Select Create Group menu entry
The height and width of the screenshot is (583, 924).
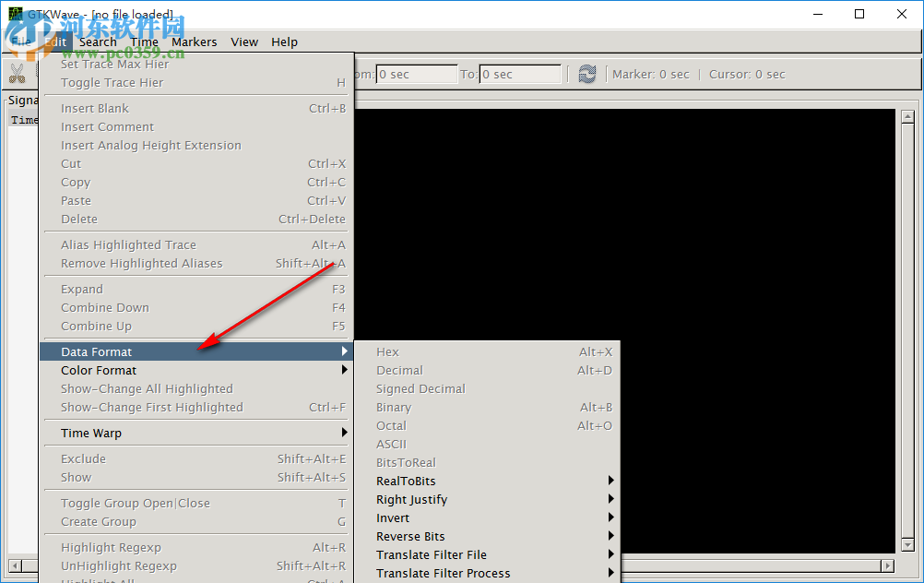[196, 522]
